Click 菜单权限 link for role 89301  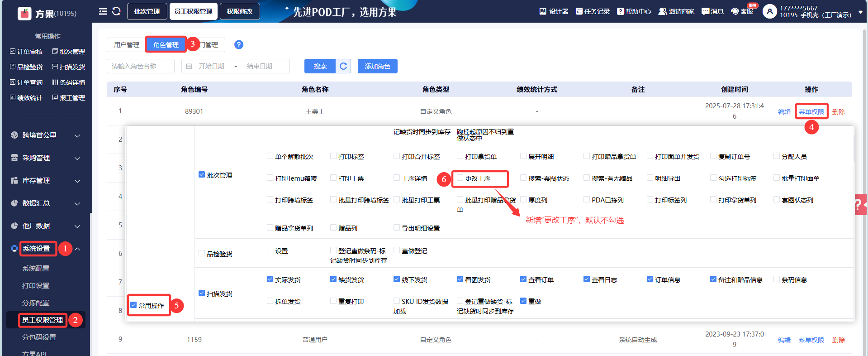(811, 112)
